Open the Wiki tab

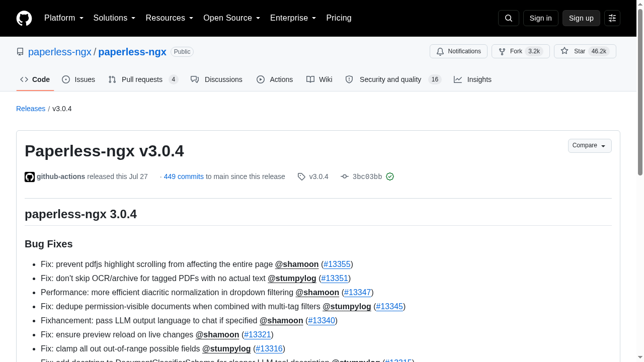coord(319,79)
